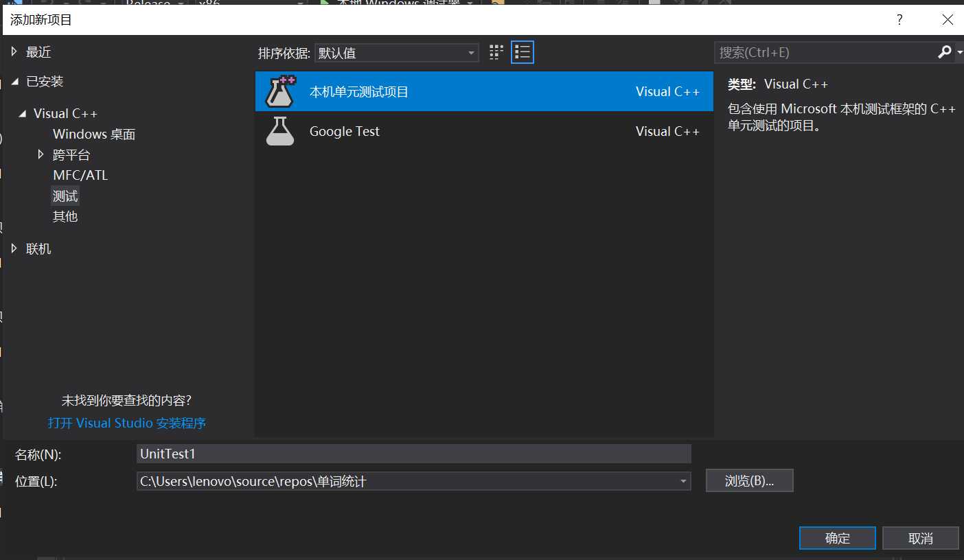Click the 浏览(B)... button
Viewport: 964px width, 560px height.
pyautogui.click(x=749, y=481)
